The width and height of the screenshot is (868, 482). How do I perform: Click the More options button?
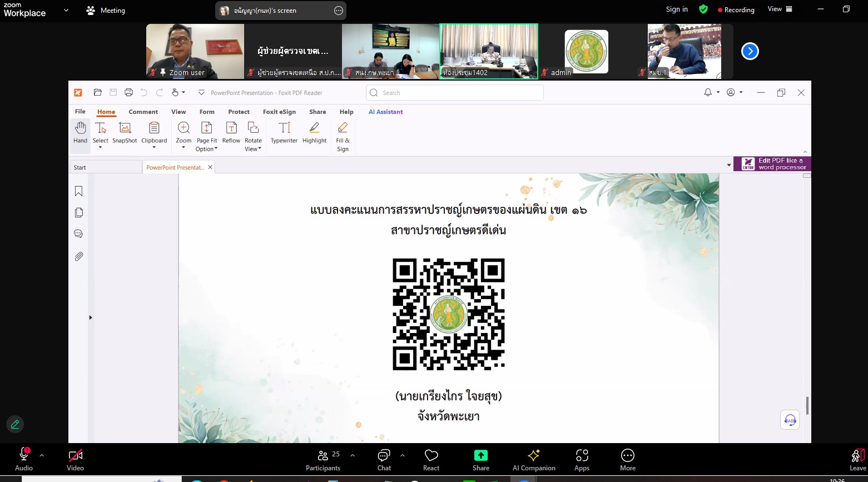628,460
